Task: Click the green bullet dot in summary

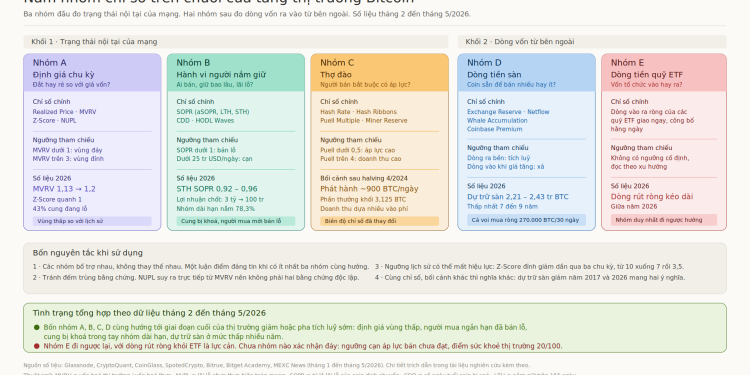Action: [37, 328]
